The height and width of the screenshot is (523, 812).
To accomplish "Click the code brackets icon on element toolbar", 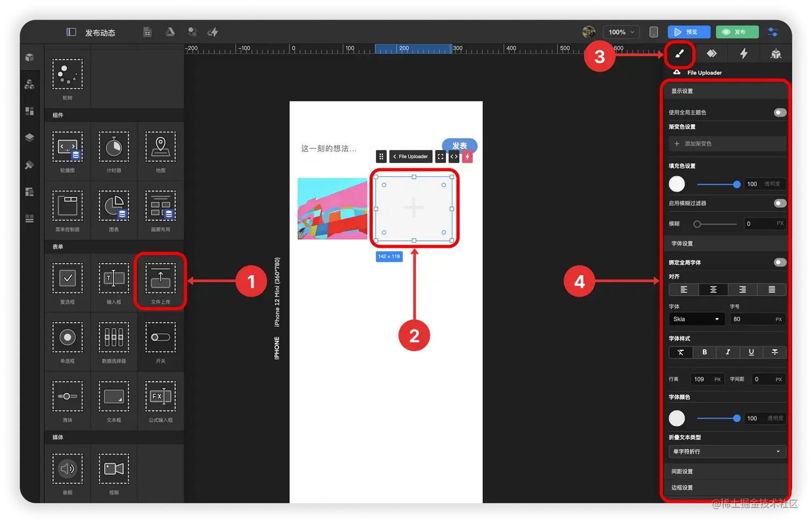I will [x=454, y=156].
